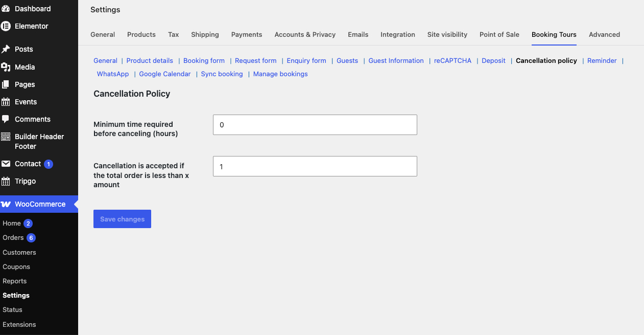The image size is (644, 335).
Task: Select WooCommerce Home submenu
Action: point(12,224)
